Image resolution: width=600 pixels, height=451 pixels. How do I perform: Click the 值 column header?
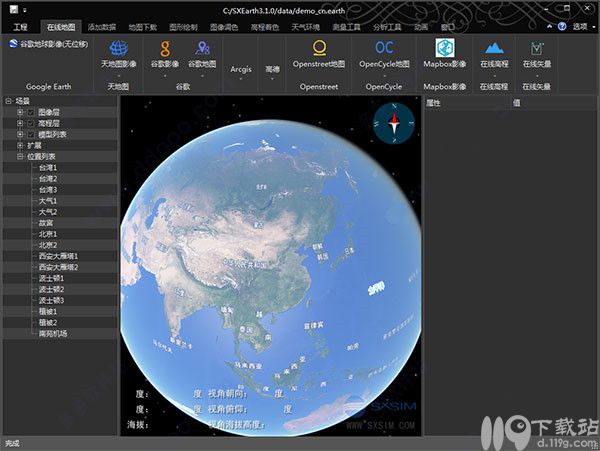tap(516, 103)
